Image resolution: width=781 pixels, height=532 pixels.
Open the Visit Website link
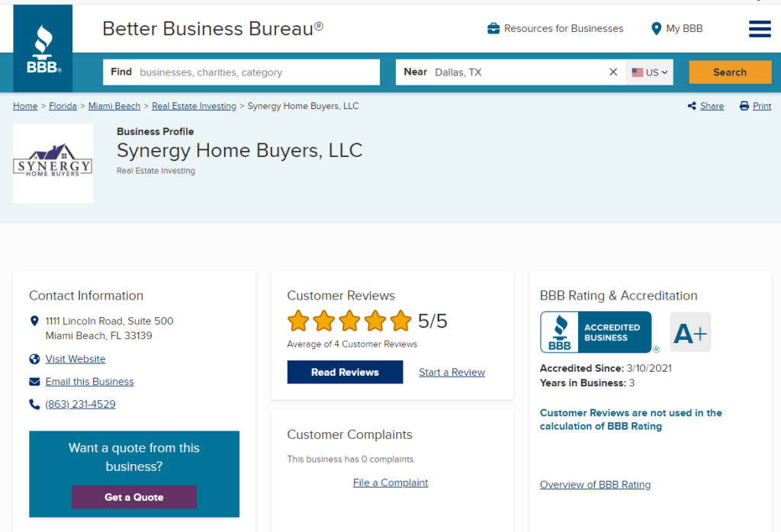click(76, 359)
